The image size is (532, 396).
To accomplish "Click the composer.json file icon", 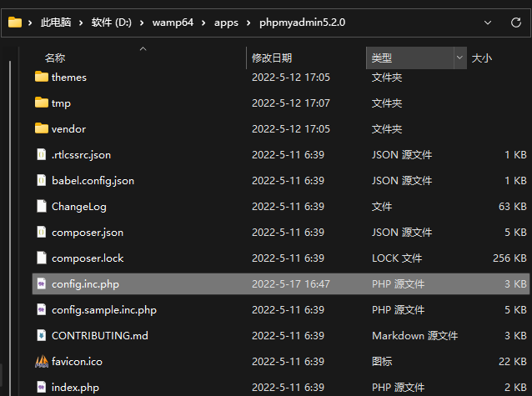I will click(x=42, y=232).
